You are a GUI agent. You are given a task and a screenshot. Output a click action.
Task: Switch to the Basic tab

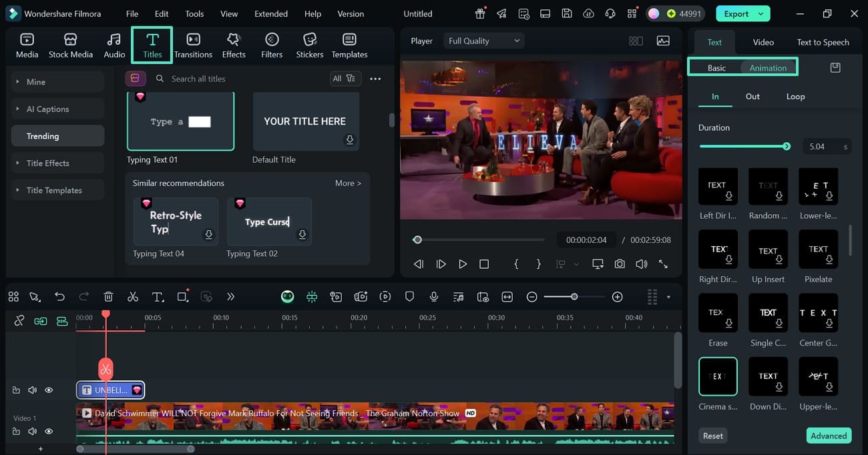click(x=716, y=67)
